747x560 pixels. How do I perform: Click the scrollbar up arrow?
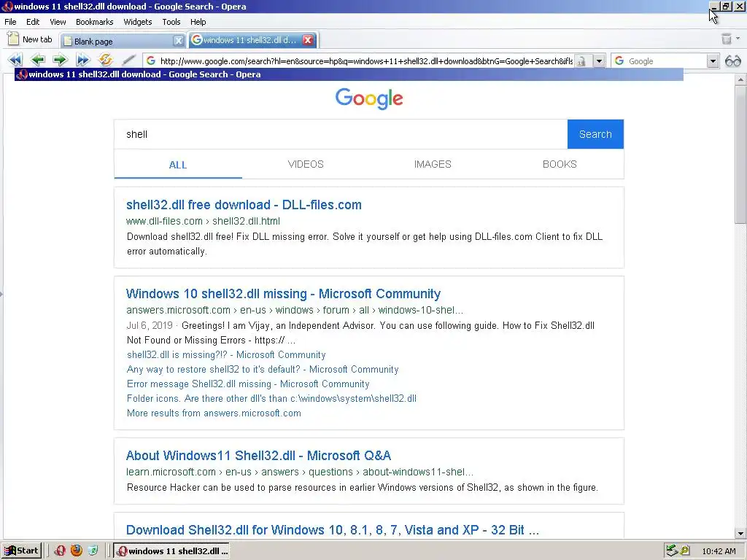(740, 80)
